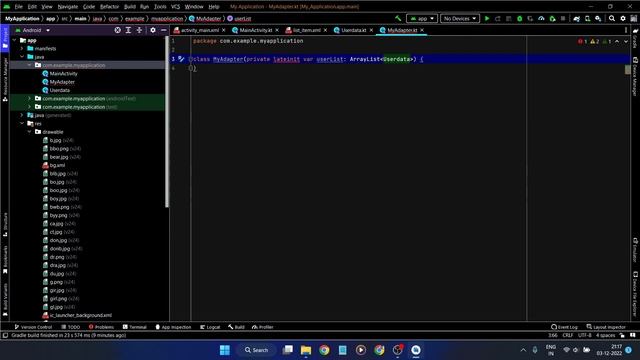This screenshot has height=360, width=640.
Task: Open the Build menu
Action: [130, 7]
